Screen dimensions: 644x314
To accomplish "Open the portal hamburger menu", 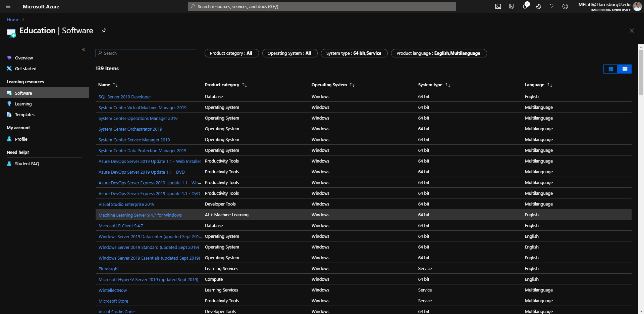I will pyautogui.click(x=8, y=6).
